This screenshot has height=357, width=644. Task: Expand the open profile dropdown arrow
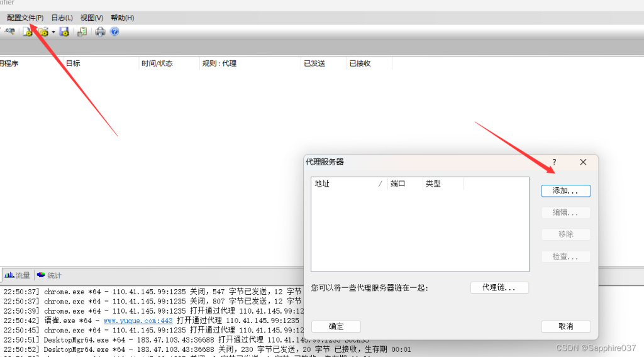pos(53,31)
